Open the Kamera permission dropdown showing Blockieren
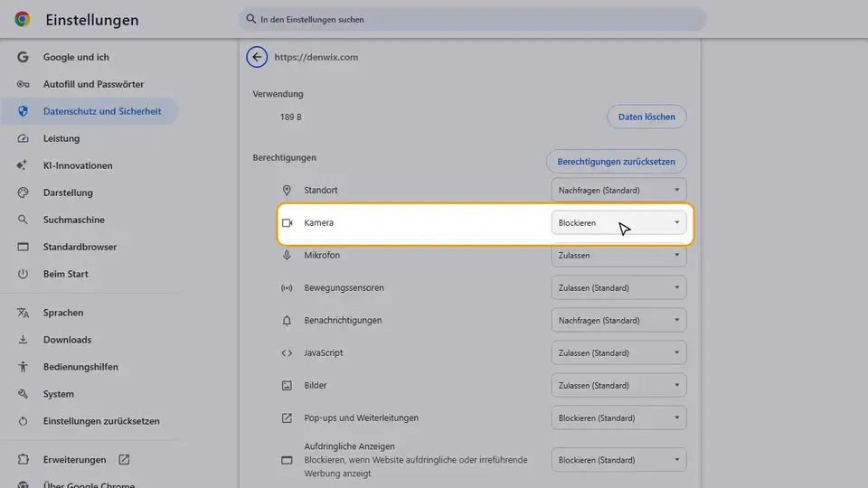The width and height of the screenshot is (868, 488). coord(618,222)
